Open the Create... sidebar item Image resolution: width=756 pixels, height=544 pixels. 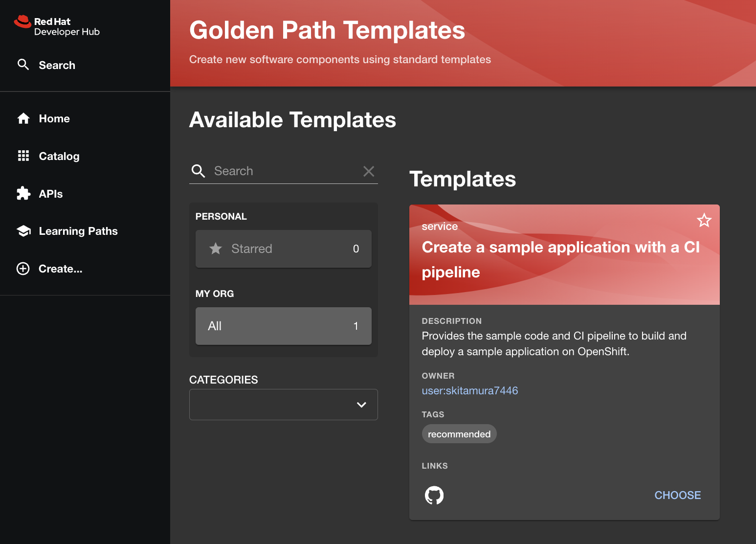[85, 269]
